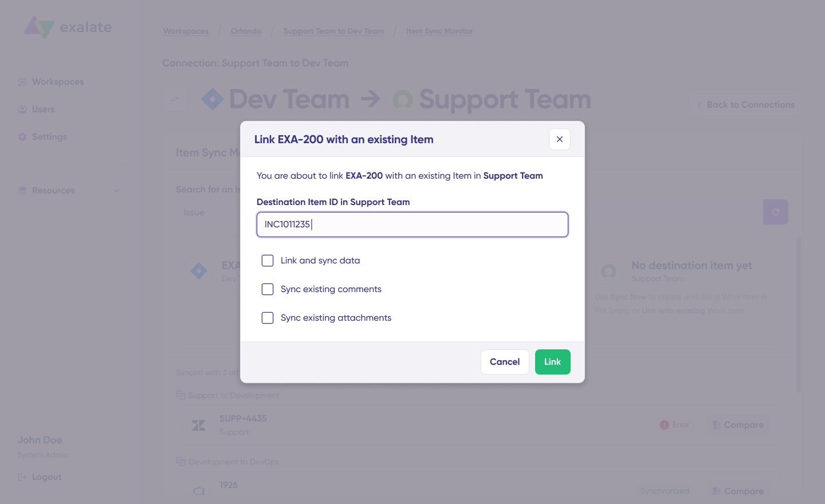Click the Compare icon for SUPP-4435

717,425
